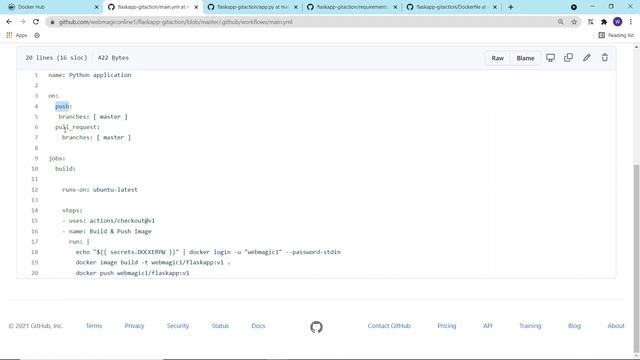640x360 pixels.
Task: Close the Docker Hub tab
Action: click(96, 7)
